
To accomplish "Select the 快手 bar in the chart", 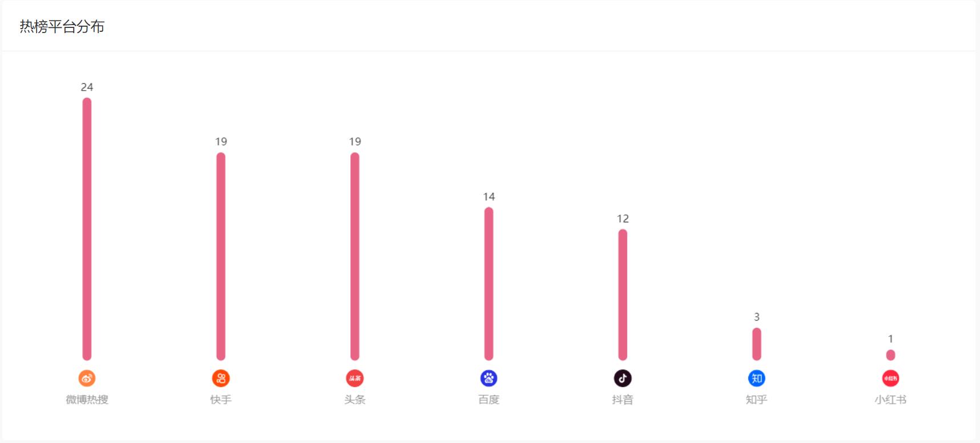I will (221, 257).
